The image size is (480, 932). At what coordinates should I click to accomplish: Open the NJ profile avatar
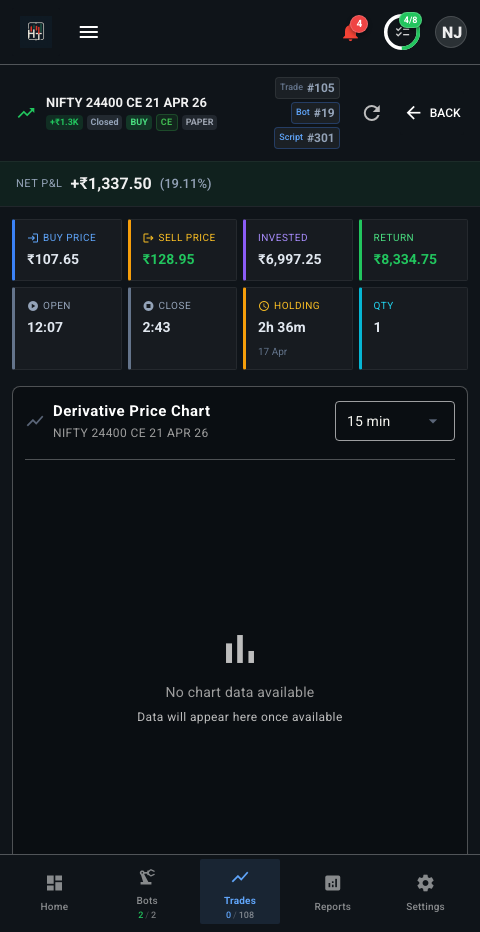[x=451, y=32]
